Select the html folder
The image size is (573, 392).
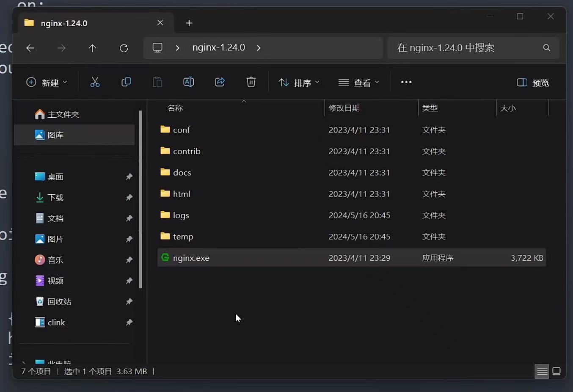[352, 194]
